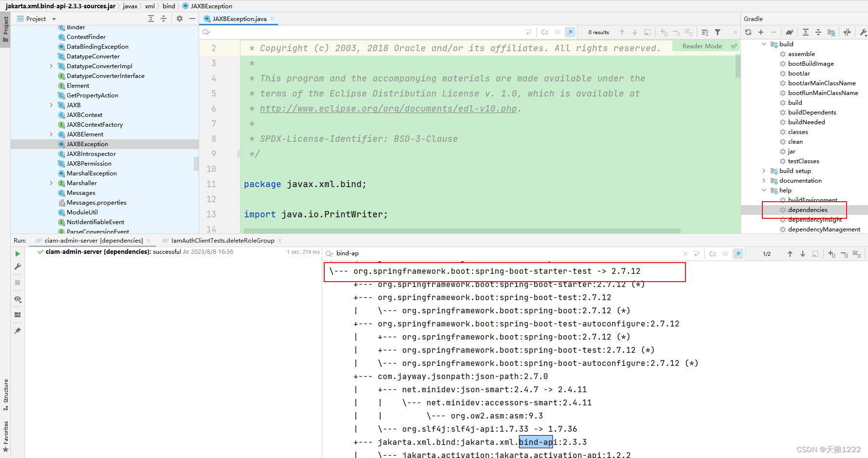Click the Reader Mode button
Viewport: 868px width, 458px height.
click(x=701, y=46)
